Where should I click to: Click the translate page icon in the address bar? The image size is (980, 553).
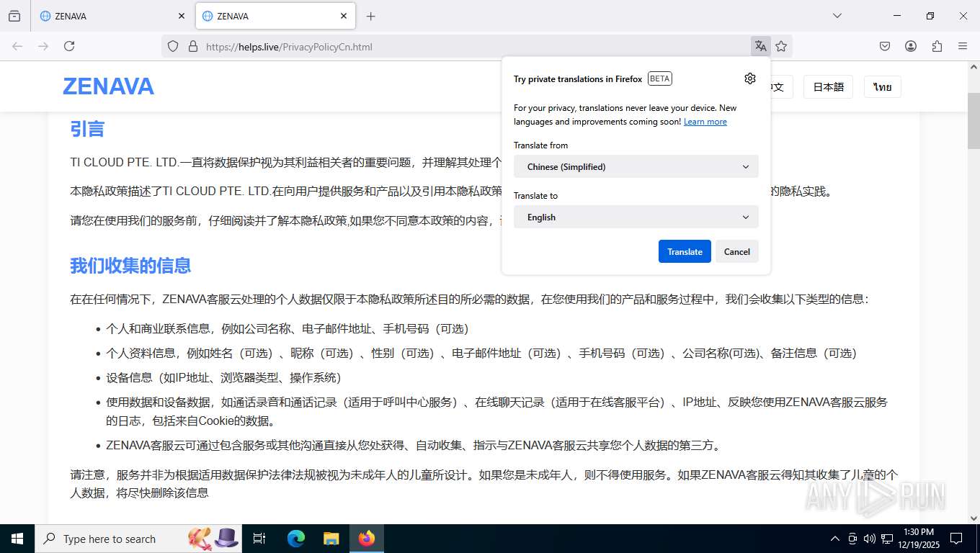tap(760, 46)
